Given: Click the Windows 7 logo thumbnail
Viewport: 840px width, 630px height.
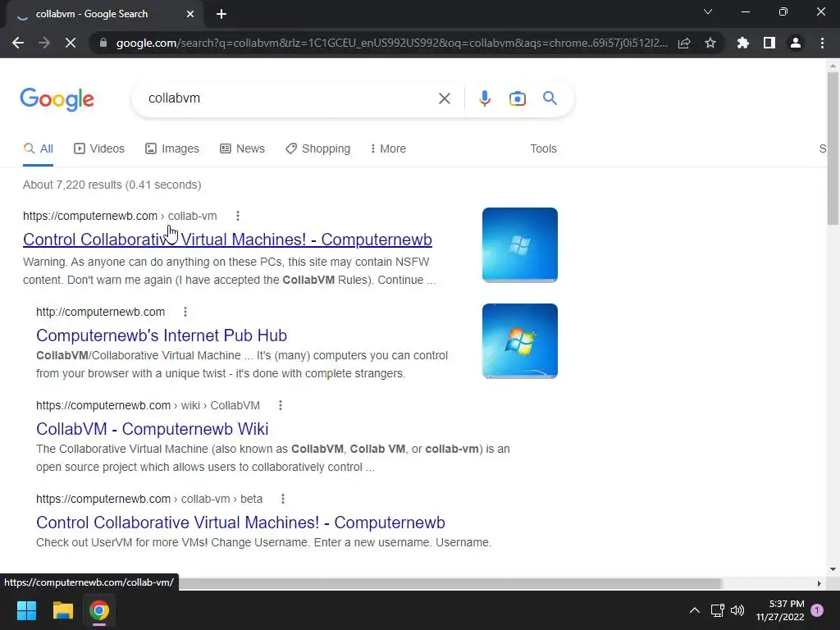Looking at the screenshot, I should 519,341.
